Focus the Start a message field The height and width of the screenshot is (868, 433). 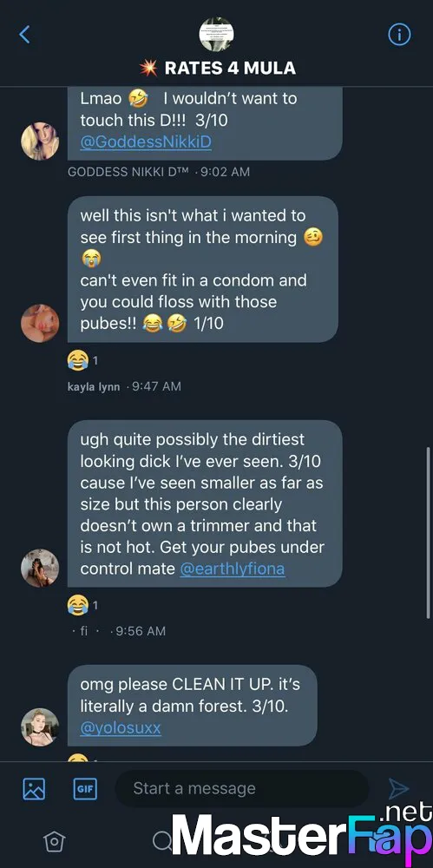242,788
